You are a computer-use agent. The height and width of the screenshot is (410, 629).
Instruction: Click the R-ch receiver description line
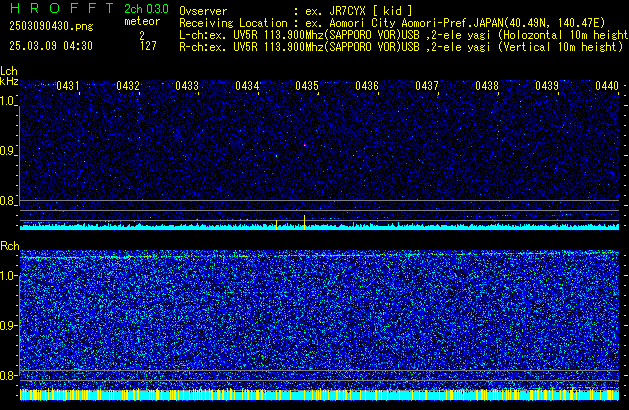click(x=401, y=47)
